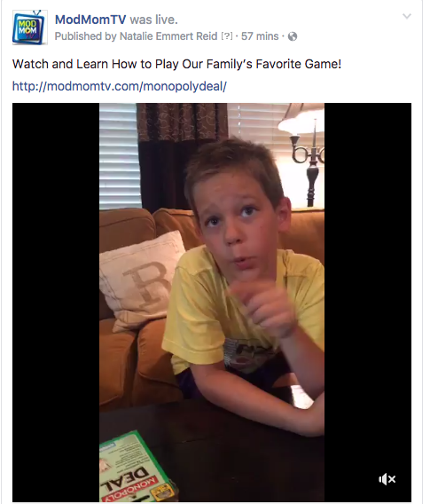Open the post via 57 mins timestamp
The height and width of the screenshot is (504, 430).
(x=260, y=36)
